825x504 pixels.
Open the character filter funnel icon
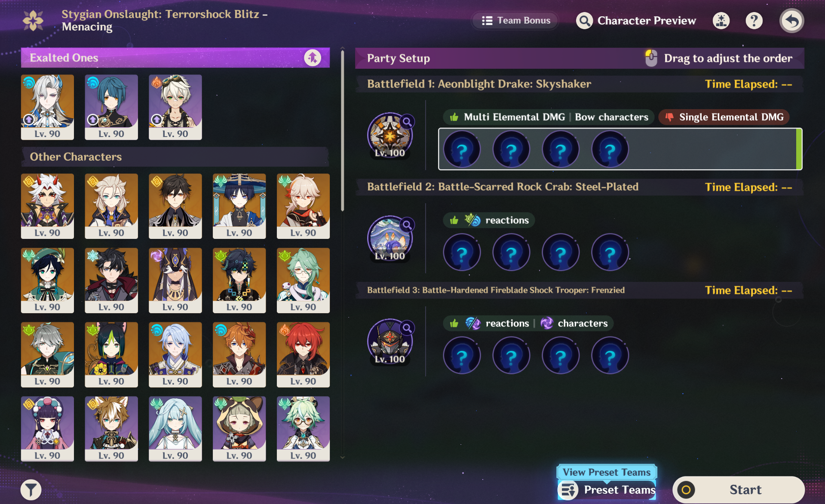(31, 489)
